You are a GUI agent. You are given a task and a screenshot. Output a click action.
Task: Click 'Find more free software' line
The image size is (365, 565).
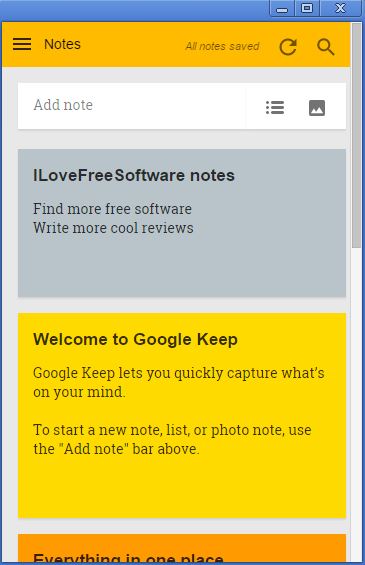click(112, 209)
